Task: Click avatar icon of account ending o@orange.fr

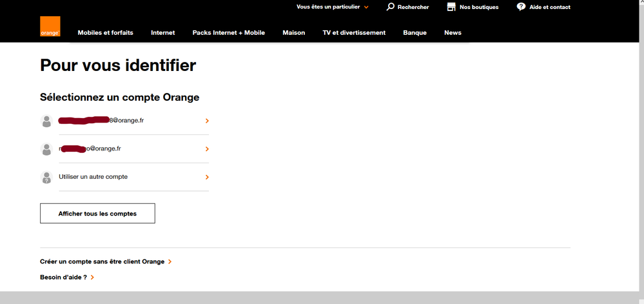Action: 47,149
